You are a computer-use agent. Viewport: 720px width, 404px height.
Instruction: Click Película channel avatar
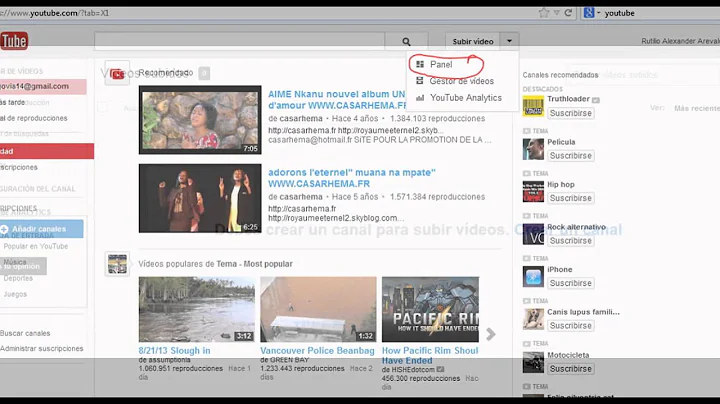533,149
